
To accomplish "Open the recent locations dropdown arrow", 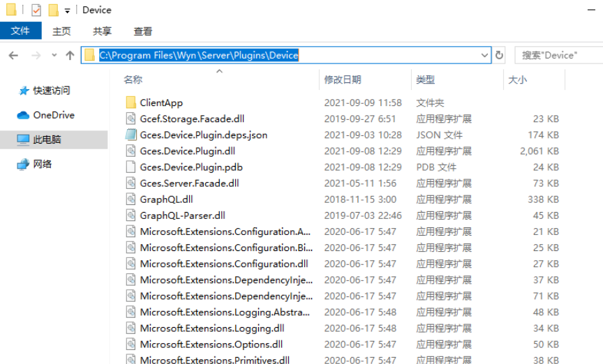I will click(54, 55).
